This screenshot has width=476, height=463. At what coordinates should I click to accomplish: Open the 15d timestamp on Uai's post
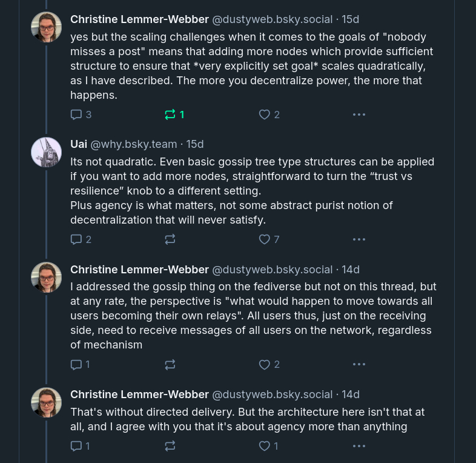(195, 144)
